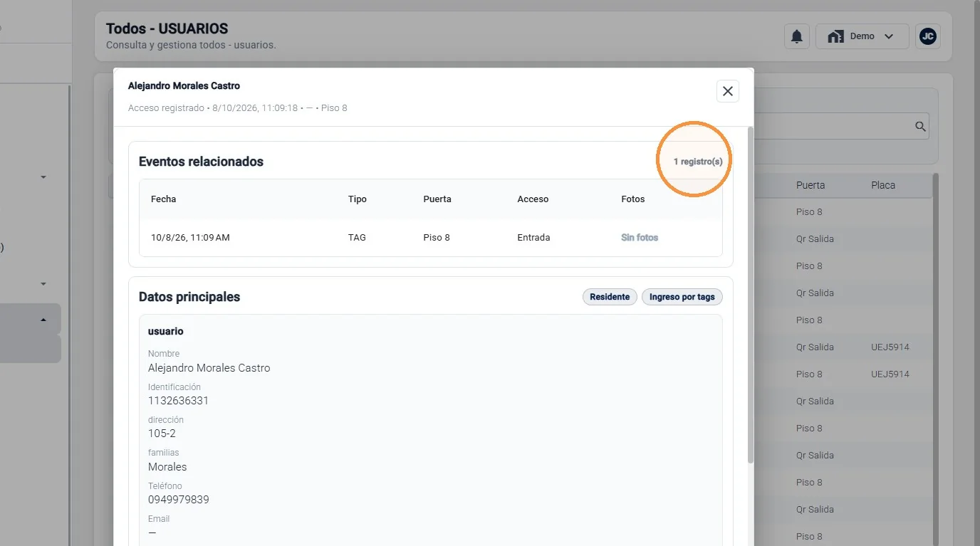Viewport: 980px width, 546px height.
Task: Click the JC user avatar
Action: click(927, 36)
